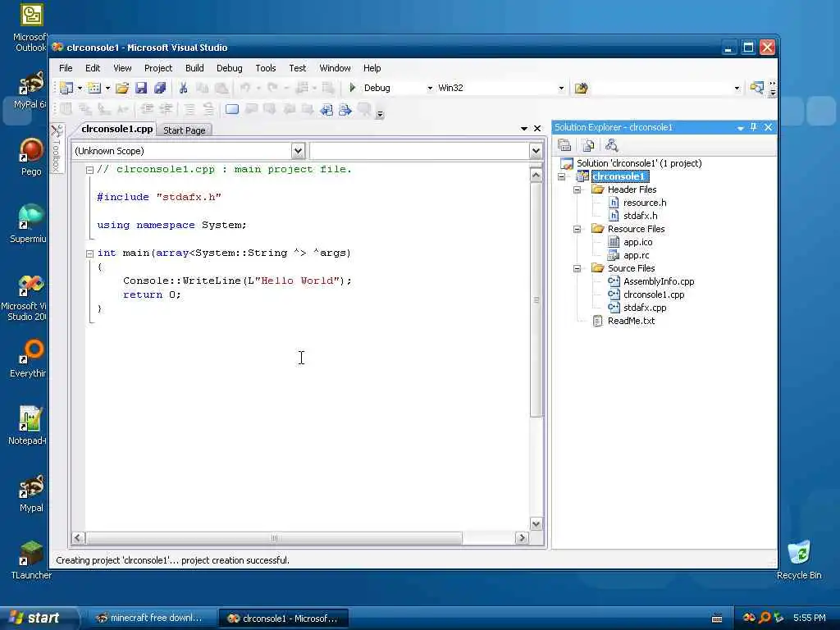840x630 pixels.
Task: Click the Comment out selected lines icon
Action: (x=189, y=109)
